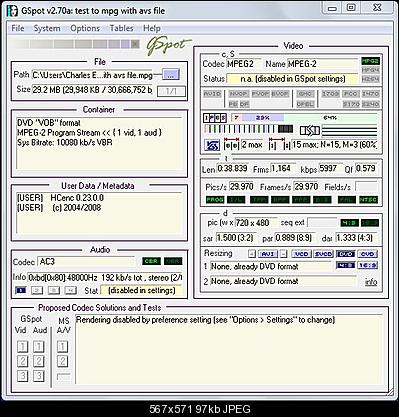
Task: Click MS A/V test button 2
Action: [x=62, y=361]
